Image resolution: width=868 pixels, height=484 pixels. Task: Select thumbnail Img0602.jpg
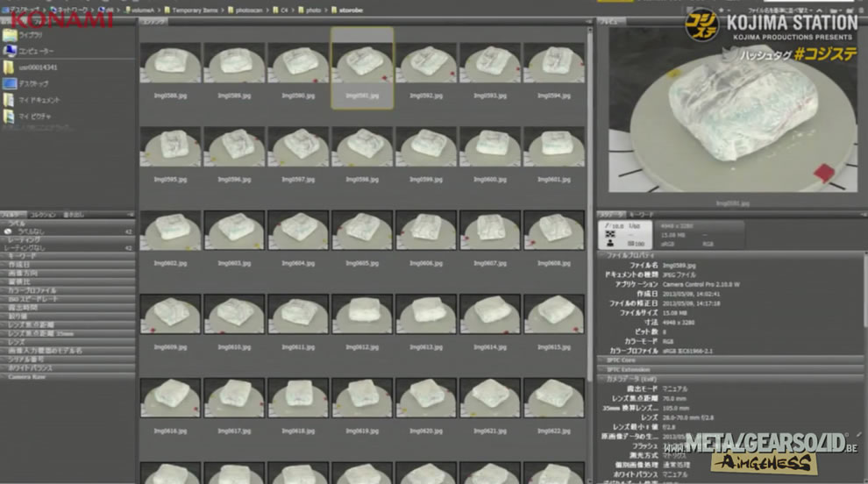click(x=170, y=231)
